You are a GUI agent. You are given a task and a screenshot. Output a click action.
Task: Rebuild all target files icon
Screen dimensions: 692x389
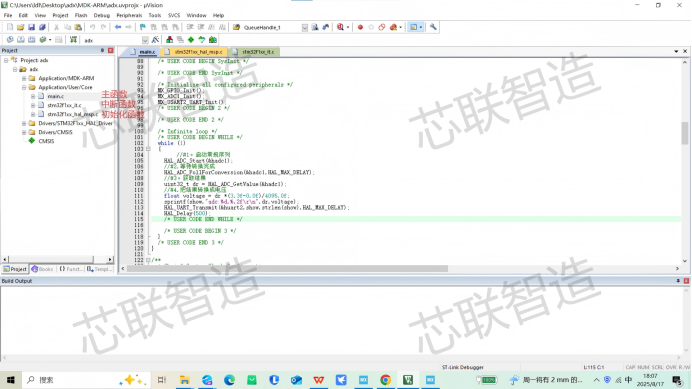tap(31, 40)
